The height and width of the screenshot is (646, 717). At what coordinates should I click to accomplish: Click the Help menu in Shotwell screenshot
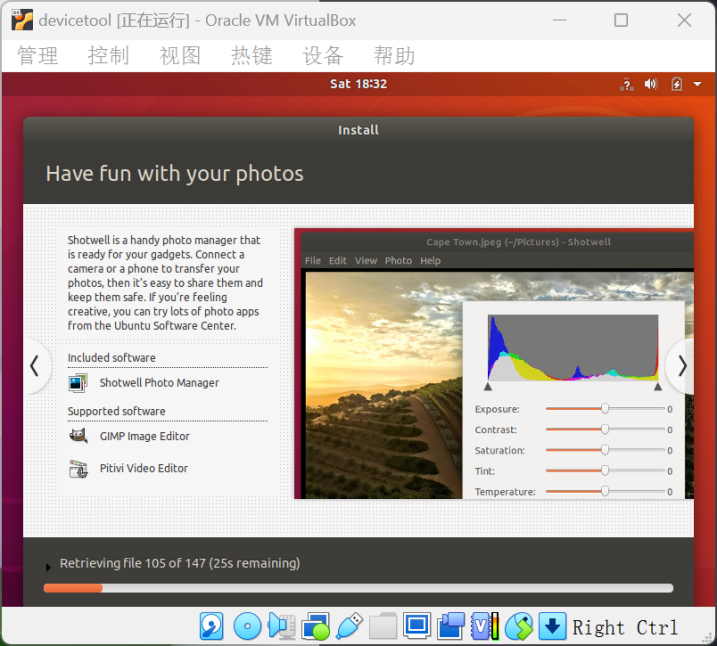tap(430, 261)
